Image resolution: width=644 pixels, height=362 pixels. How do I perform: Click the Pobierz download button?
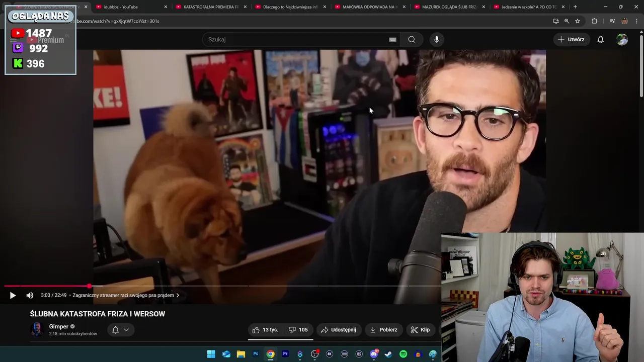[383, 330]
